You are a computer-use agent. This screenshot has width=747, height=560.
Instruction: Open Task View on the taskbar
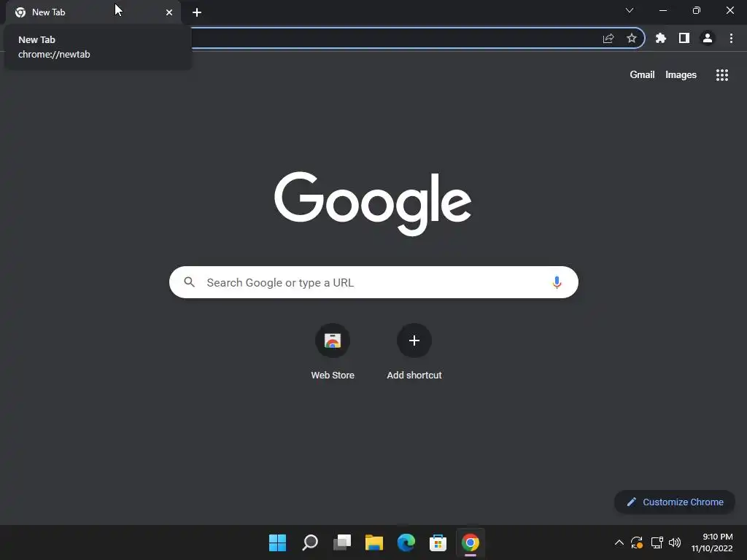point(342,542)
